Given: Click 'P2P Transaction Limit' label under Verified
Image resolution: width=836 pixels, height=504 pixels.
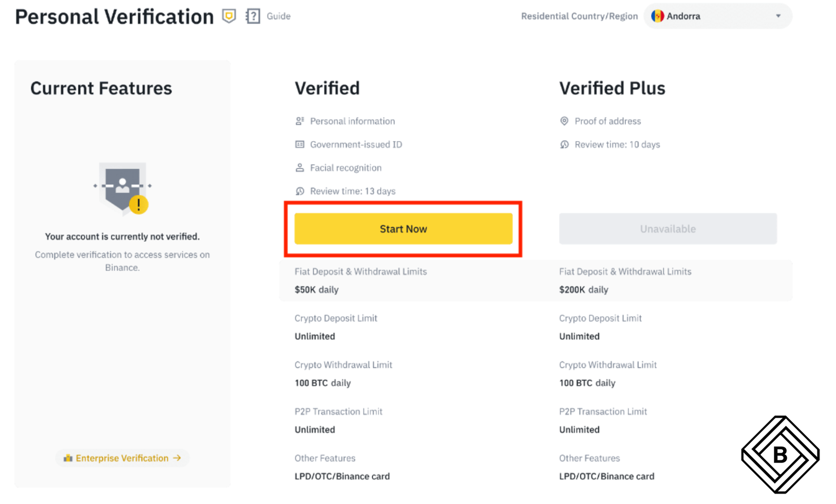Looking at the screenshot, I should (338, 412).
